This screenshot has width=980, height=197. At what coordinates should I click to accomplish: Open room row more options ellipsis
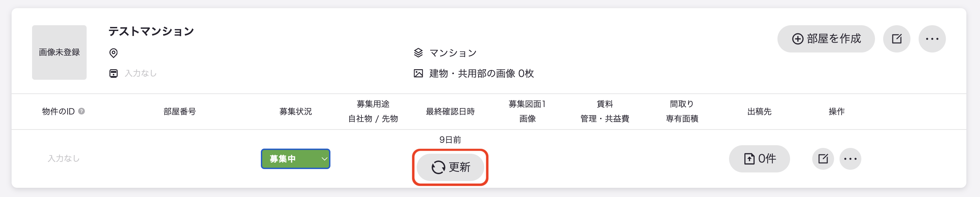click(x=850, y=158)
